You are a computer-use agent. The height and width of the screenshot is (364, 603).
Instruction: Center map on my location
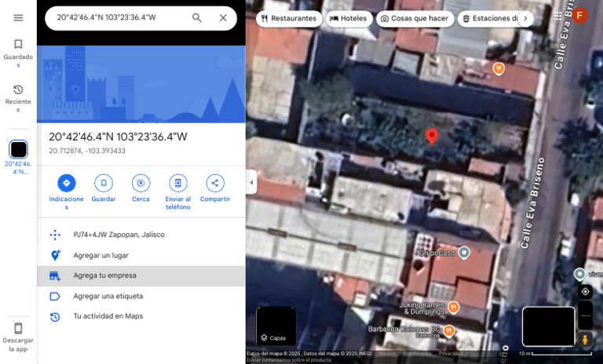(585, 292)
